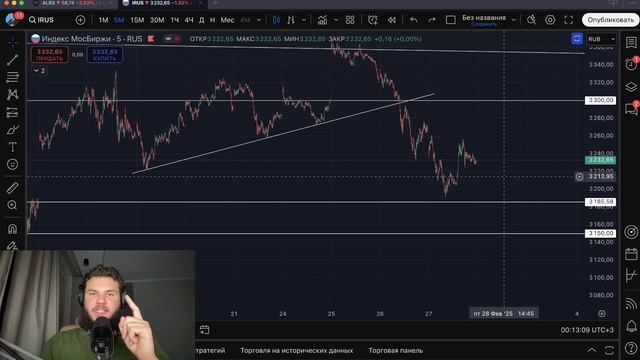Select the zoom in tool
The image size is (640, 360).
[12, 205]
